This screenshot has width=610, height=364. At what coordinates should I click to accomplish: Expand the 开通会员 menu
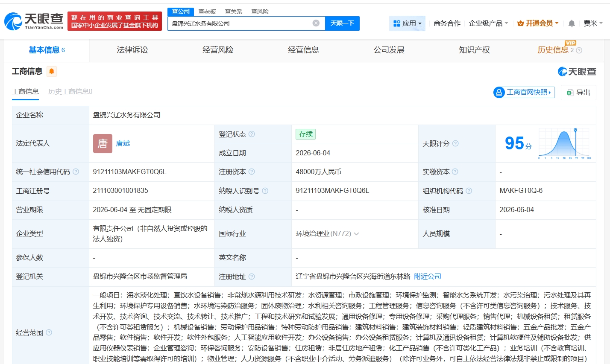538,23
